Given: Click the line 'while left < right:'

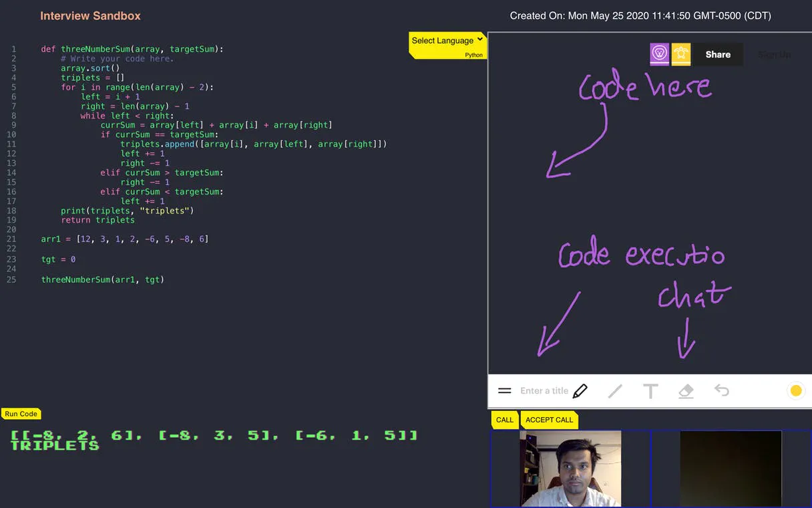Looking at the screenshot, I should [x=127, y=116].
